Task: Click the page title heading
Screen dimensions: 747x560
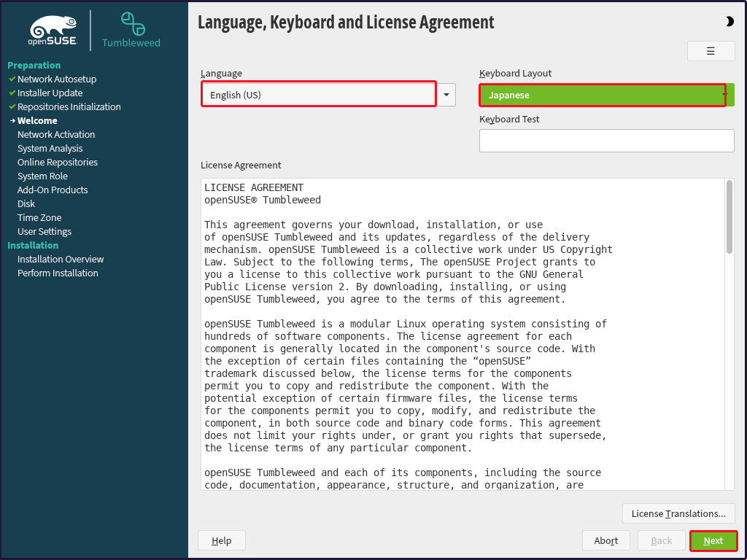Action: coord(346,23)
